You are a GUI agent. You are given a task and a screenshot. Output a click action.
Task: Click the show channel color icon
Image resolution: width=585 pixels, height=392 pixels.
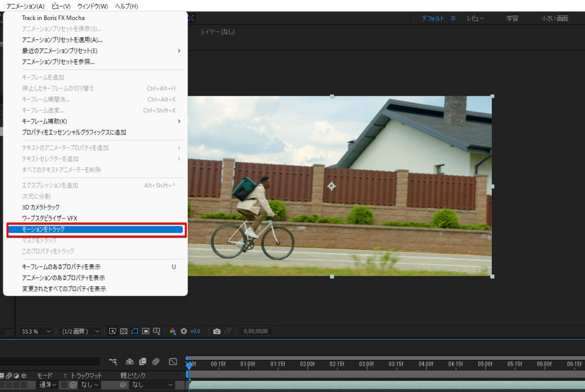(173, 331)
